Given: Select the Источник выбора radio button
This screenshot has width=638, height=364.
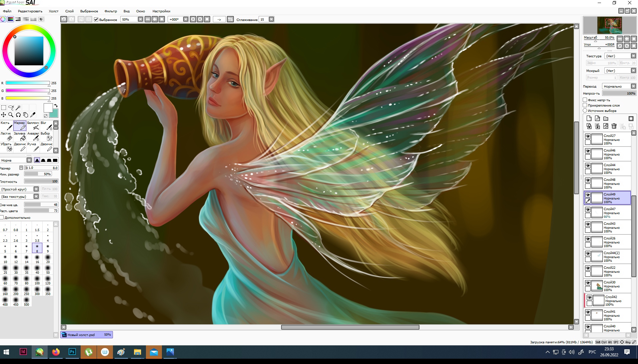Looking at the screenshot, I should coord(585,111).
